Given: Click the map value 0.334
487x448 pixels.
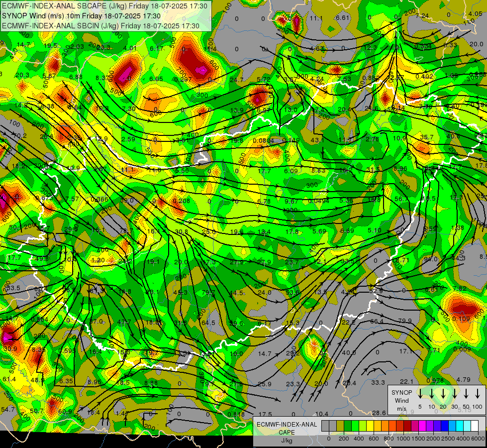Looking at the screenshot, I should (423, 46).
